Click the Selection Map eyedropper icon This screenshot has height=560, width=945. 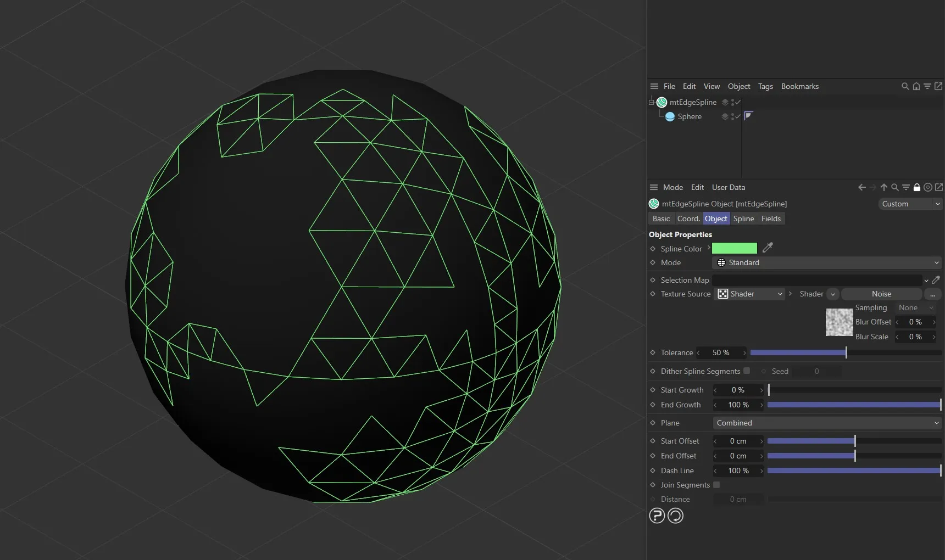[x=937, y=280]
